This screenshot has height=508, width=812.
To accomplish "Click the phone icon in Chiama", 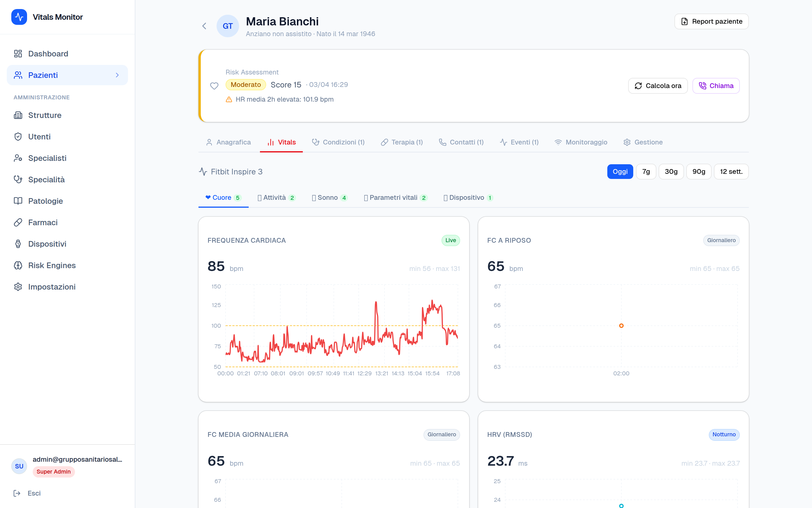I will pos(703,86).
